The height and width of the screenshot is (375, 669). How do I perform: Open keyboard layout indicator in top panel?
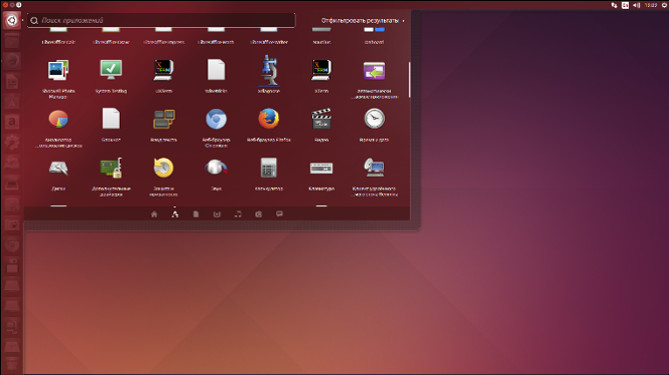click(625, 5)
